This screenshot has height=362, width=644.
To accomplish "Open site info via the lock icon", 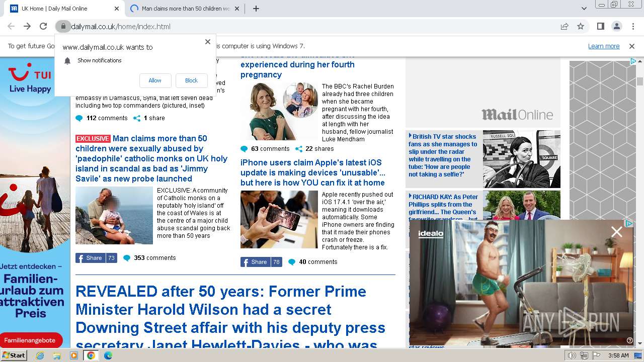I will 62,26.
